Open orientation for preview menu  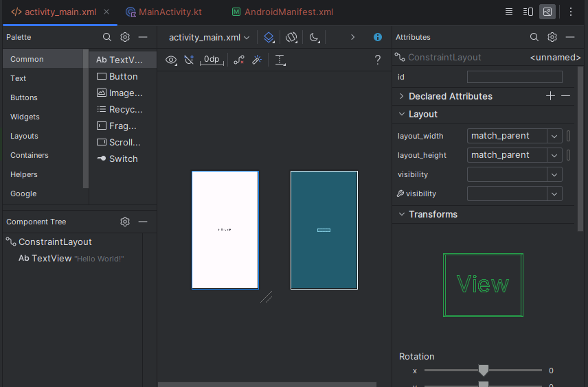pos(291,38)
